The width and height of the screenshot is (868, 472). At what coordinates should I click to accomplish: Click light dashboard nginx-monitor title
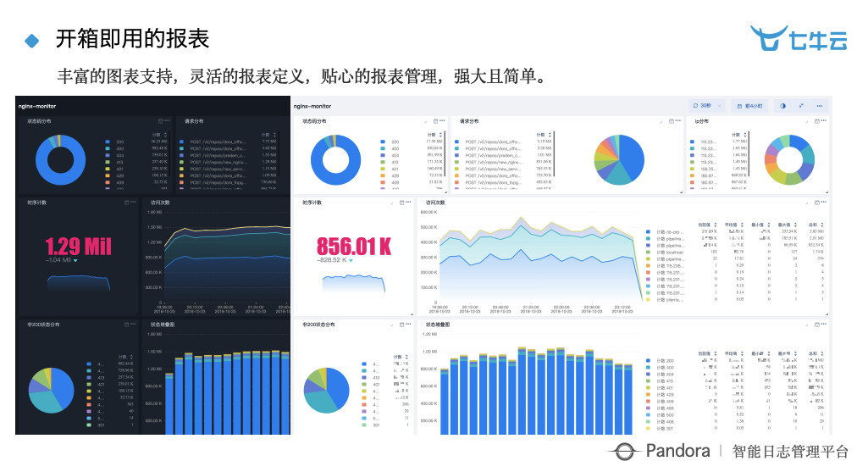(312, 106)
